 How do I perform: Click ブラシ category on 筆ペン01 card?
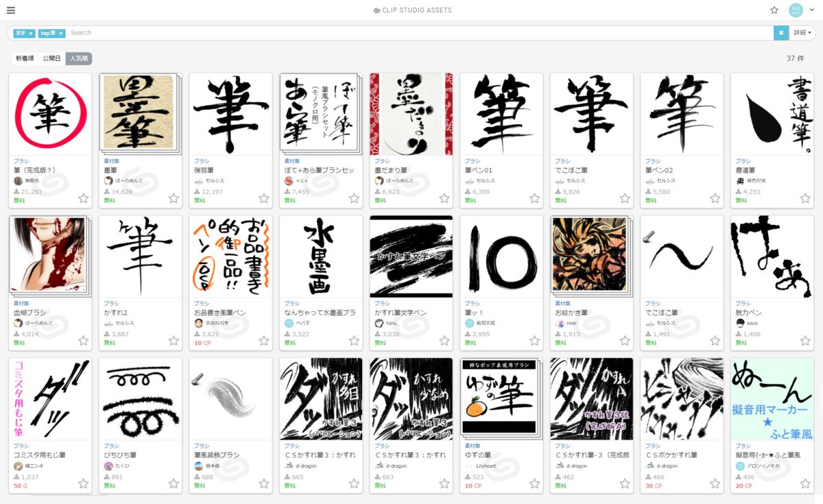[472, 161]
